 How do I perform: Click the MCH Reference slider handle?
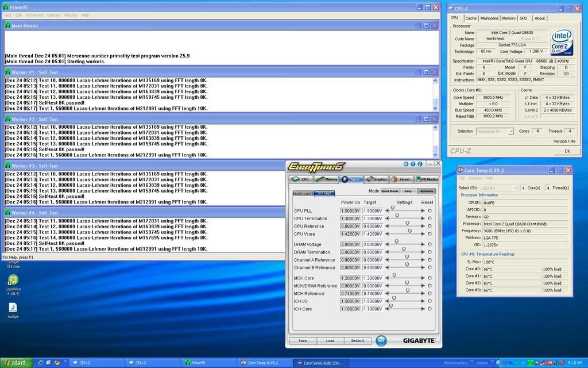pos(408,290)
